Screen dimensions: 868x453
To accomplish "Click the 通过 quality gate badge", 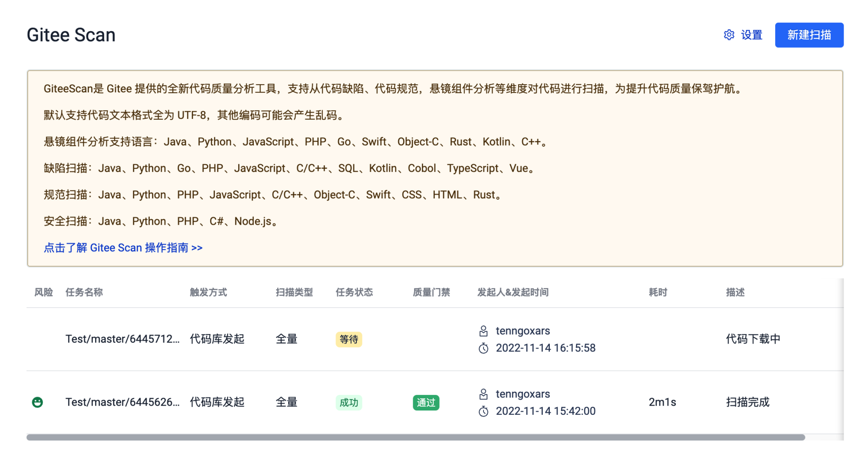I will click(x=426, y=403).
